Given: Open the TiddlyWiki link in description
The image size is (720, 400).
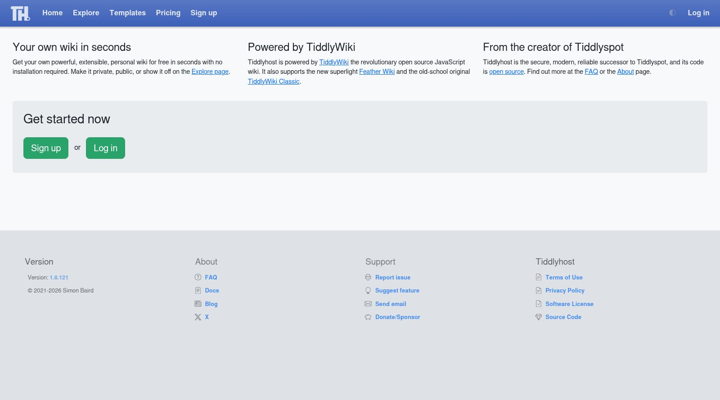Looking at the screenshot, I should coord(334,62).
